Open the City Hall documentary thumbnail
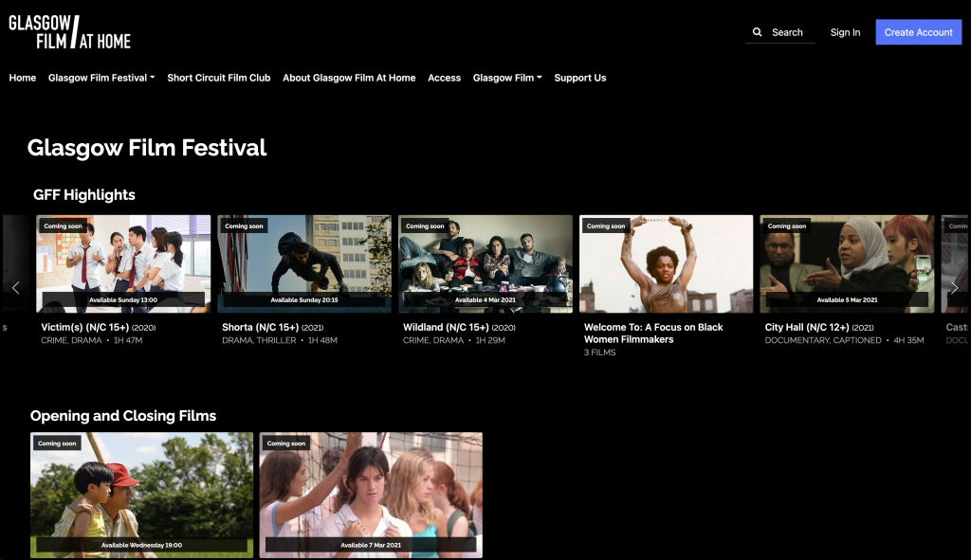971x560 pixels. coord(847,263)
